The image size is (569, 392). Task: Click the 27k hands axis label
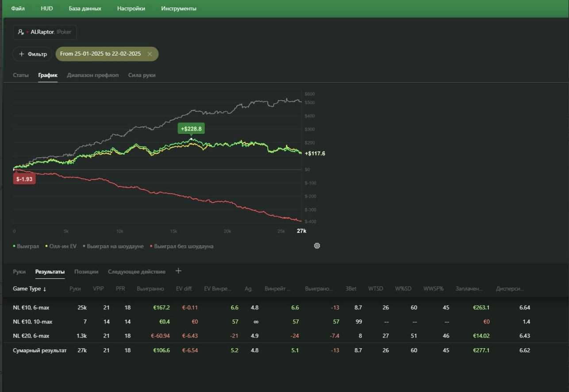(301, 231)
